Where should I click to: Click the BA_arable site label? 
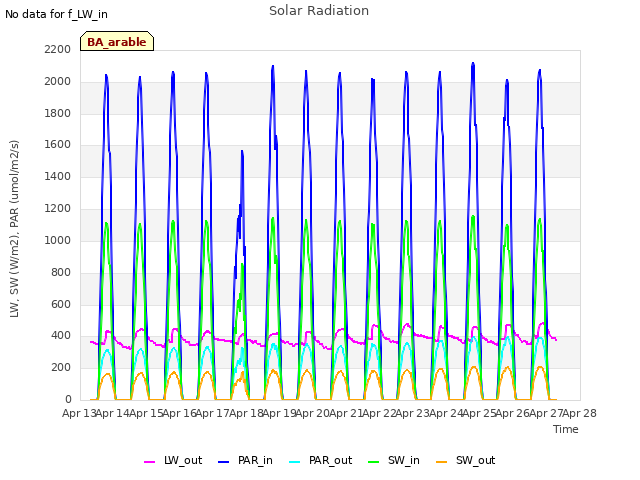pos(117,42)
